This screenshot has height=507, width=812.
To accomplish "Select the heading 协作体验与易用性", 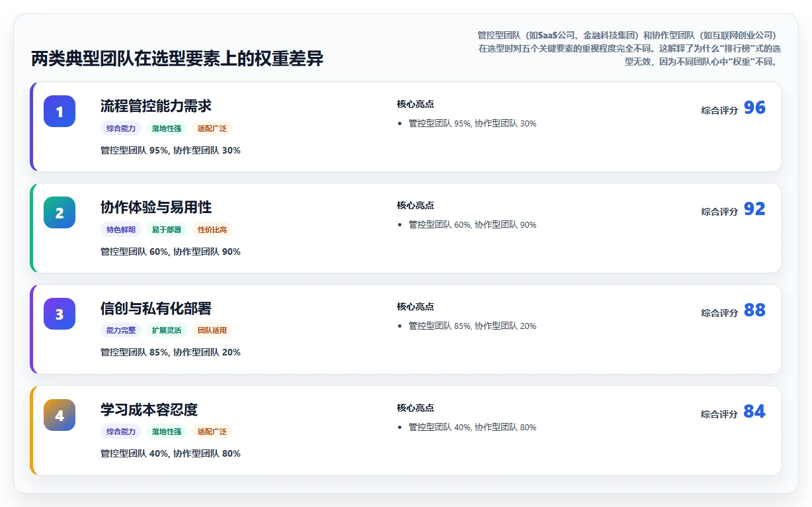I will (156, 207).
